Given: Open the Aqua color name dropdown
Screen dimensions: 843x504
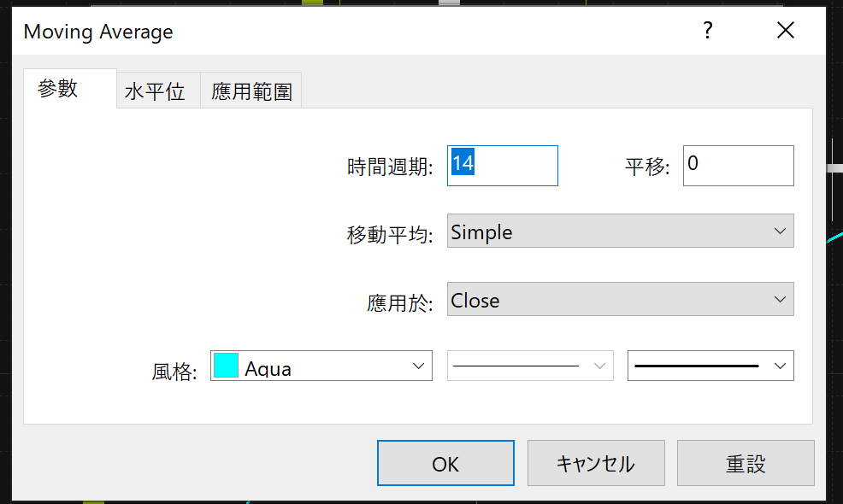Looking at the screenshot, I should pyautogui.click(x=321, y=366).
